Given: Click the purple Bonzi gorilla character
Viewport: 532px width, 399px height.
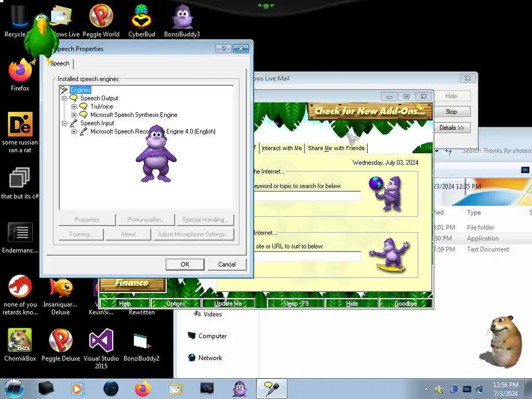Looking at the screenshot, I should [x=156, y=154].
